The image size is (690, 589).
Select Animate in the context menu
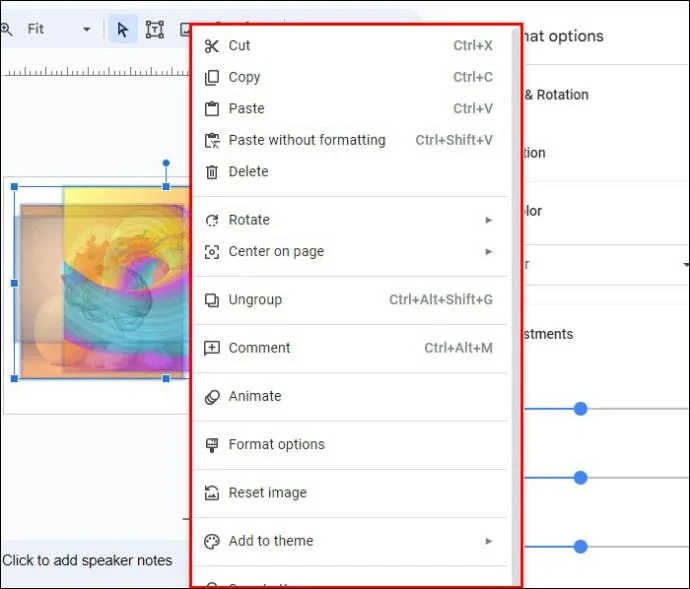pos(351,397)
